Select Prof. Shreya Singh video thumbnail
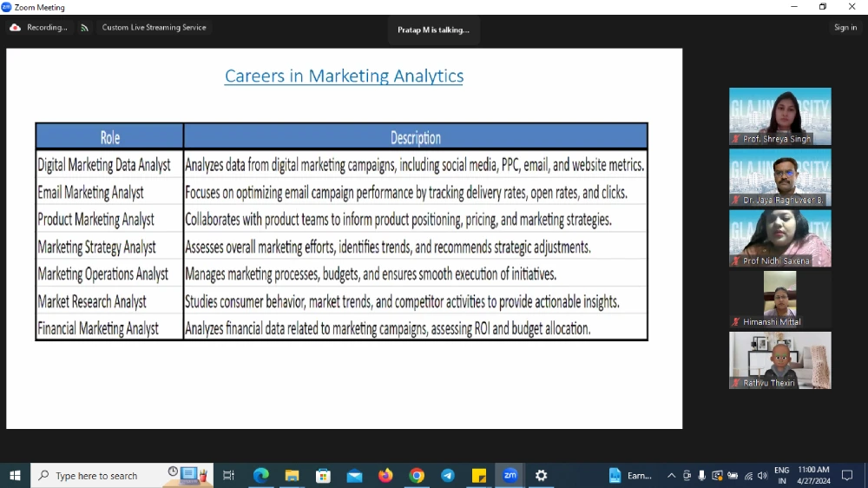868x488 pixels. coord(779,115)
